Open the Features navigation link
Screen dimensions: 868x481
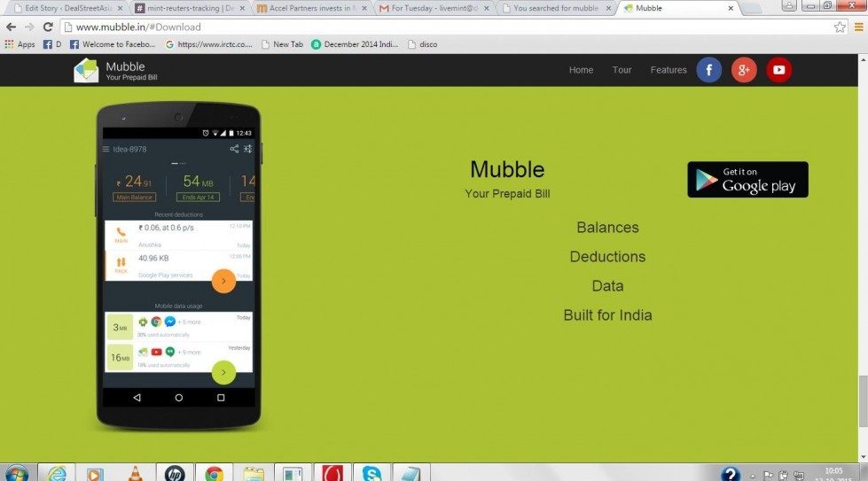point(669,70)
